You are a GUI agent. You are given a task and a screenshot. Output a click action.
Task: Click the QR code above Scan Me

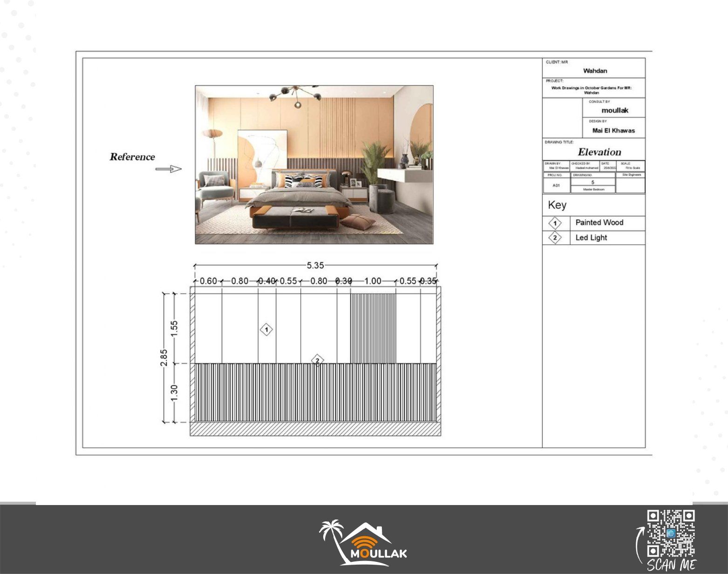coord(671,533)
